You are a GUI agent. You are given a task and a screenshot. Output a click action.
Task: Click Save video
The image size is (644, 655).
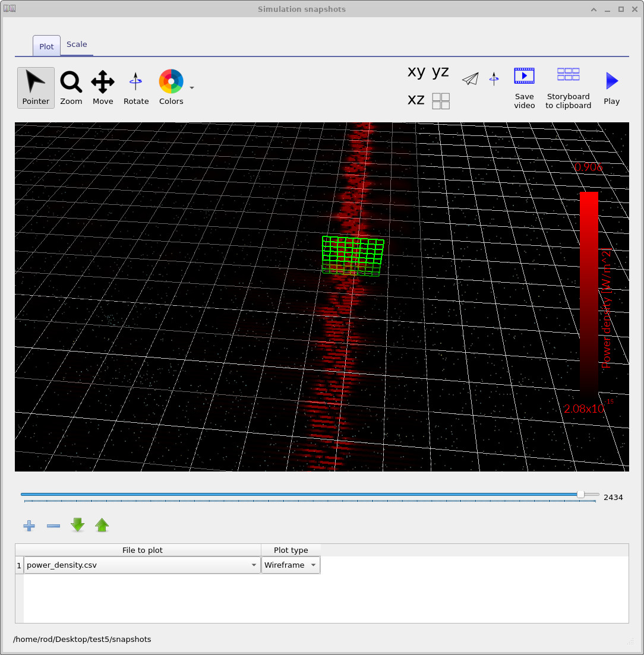[x=524, y=87]
